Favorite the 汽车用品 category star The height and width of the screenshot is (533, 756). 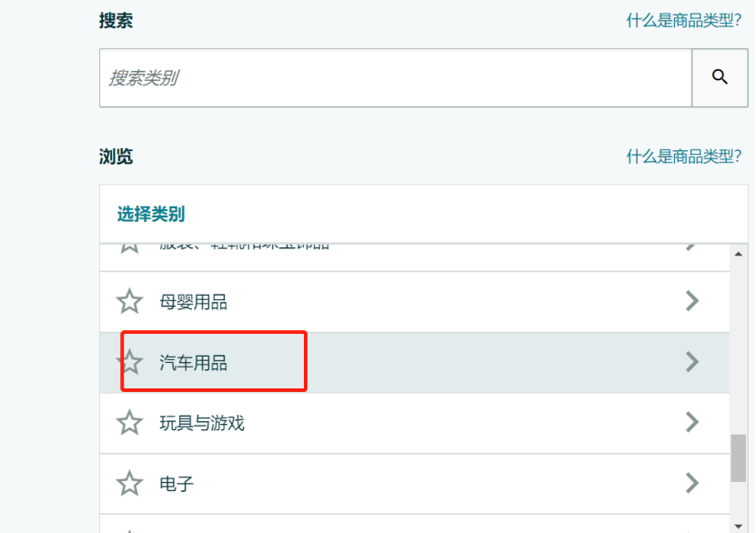pyautogui.click(x=130, y=362)
